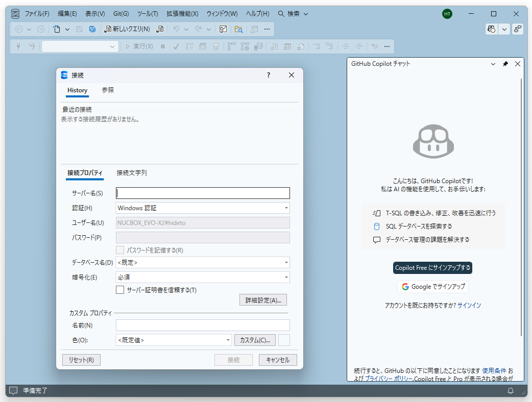The height and width of the screenshot is (402, 532).
Task: Open the 認証 authentication dropdown
Action: pos(202,208)
